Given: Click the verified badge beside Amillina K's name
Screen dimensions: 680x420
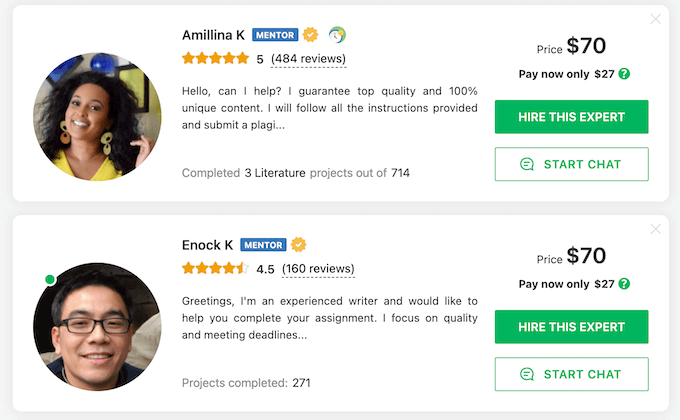Looking at the screenshot, I should (x=311, y=34).
